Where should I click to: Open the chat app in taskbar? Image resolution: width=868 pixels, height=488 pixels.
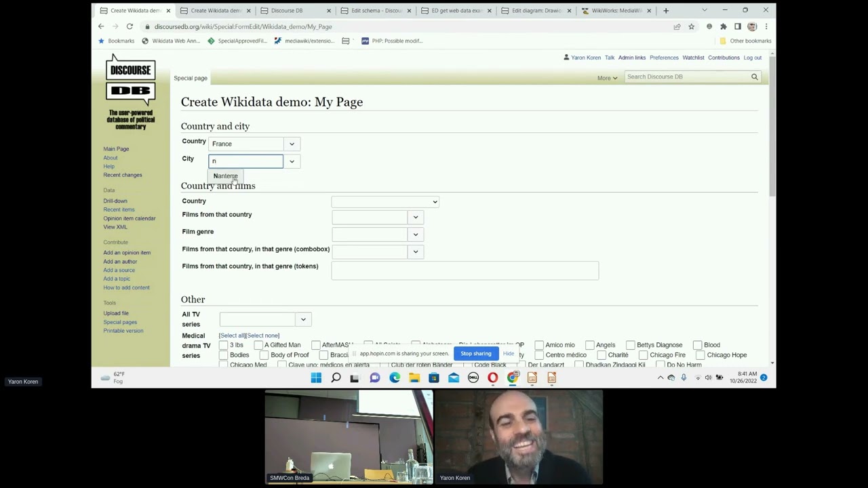point(375,378)
